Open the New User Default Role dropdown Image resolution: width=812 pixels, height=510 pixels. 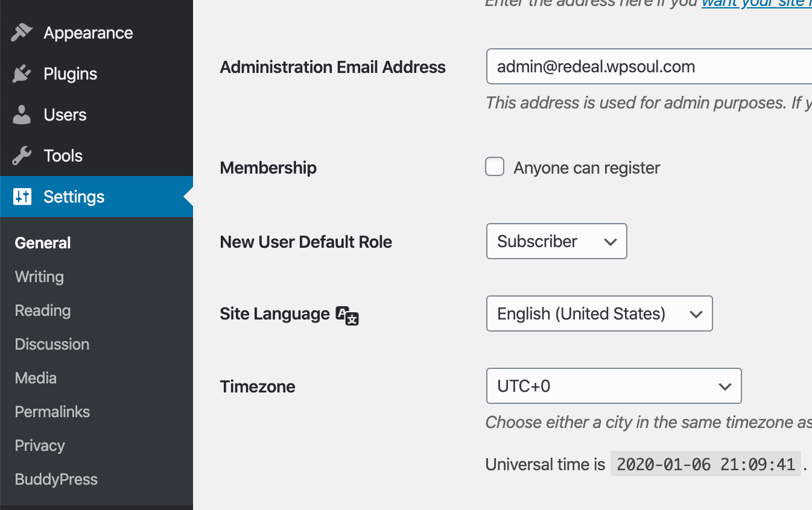pos(556,241)
